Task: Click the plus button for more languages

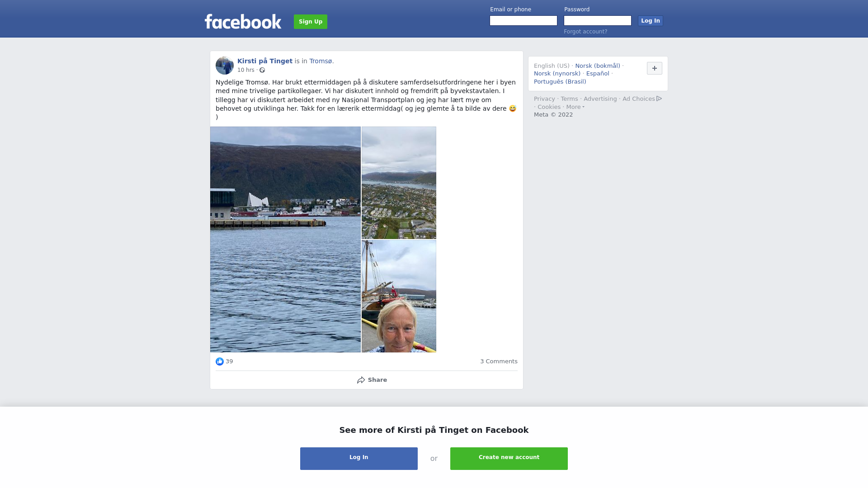Action: point(654,68)
